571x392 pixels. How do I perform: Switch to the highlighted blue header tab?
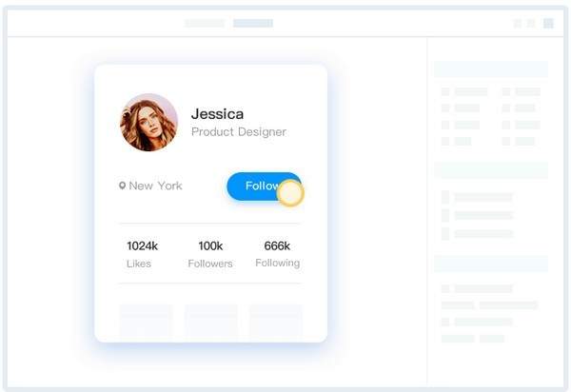tap(253, 23)
